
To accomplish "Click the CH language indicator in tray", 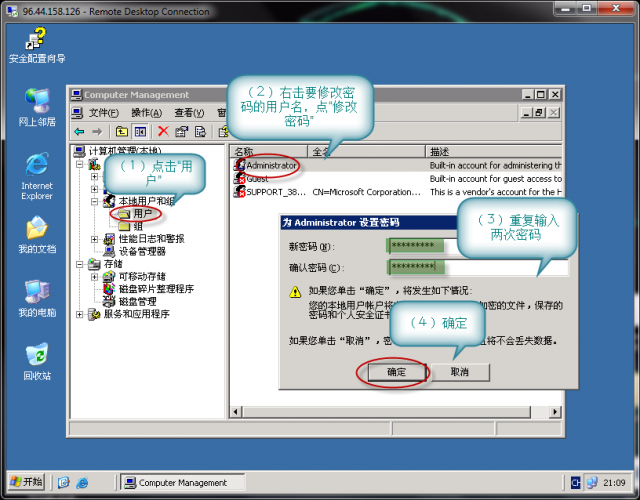I will click(x=576, y=483).
